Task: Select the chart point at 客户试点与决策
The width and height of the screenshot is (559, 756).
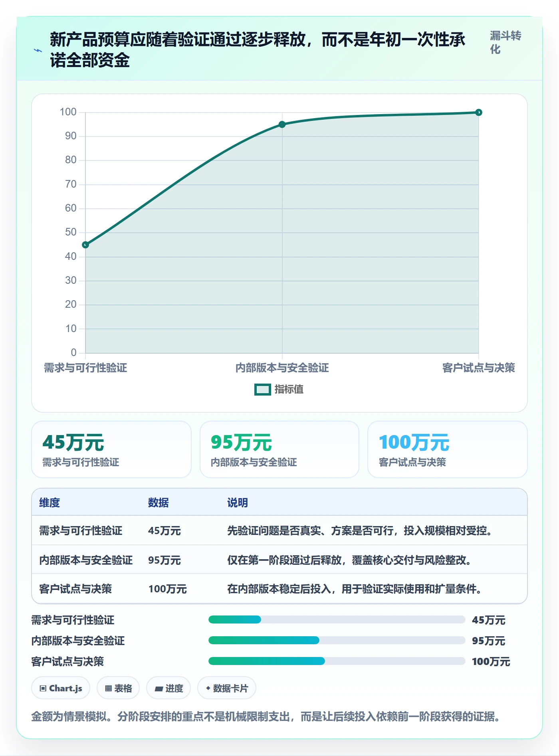Action: 478,113
